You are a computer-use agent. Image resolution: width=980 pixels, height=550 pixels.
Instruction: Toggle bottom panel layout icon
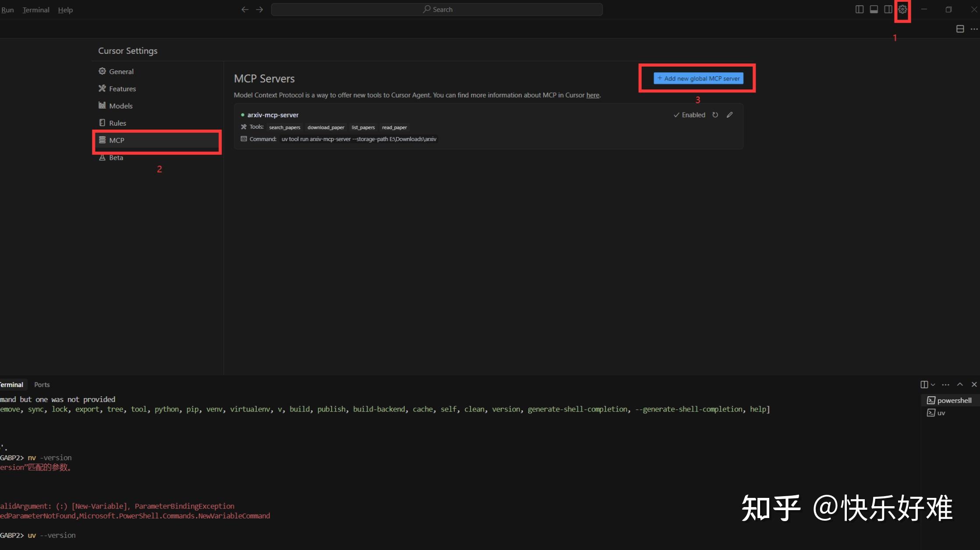click(874, 9)
